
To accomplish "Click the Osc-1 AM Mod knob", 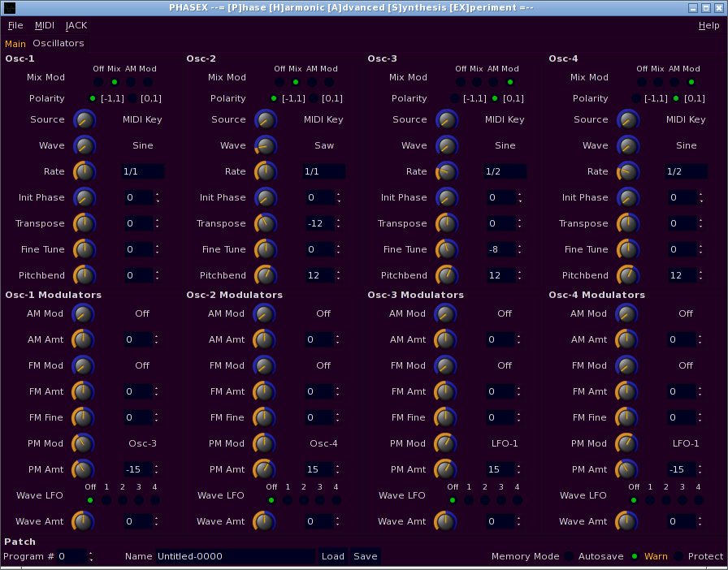I will (x=83, y=313).
